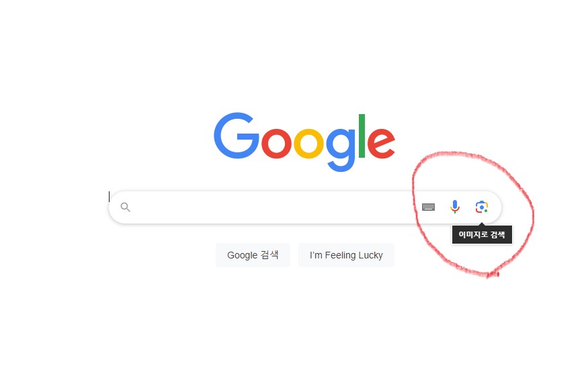Open Search by image camera icon
586x392 pixels.
pos(482,207)
